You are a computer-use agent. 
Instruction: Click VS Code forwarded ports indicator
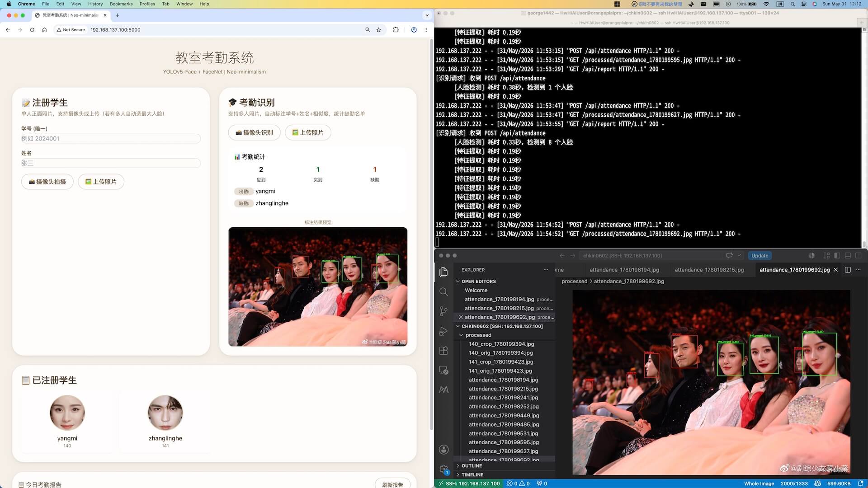pyautogui.click(x=542, y=483)
